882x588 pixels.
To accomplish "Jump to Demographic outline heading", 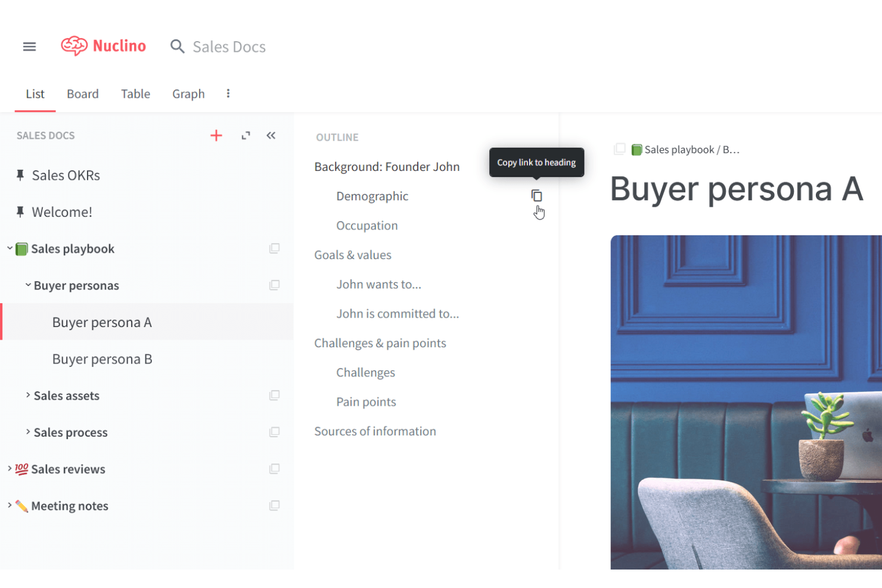I will tap(372, 196).
